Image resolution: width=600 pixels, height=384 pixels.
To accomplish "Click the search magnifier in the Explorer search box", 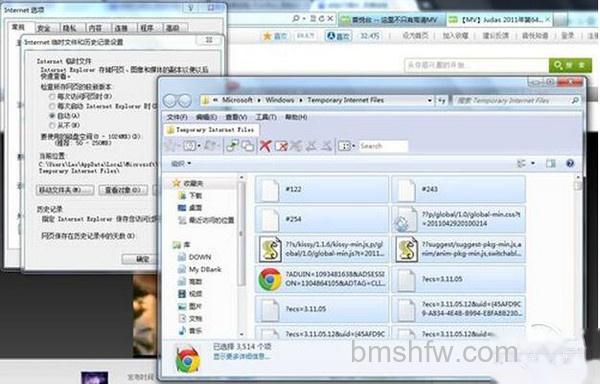I will tap(575, 101).
